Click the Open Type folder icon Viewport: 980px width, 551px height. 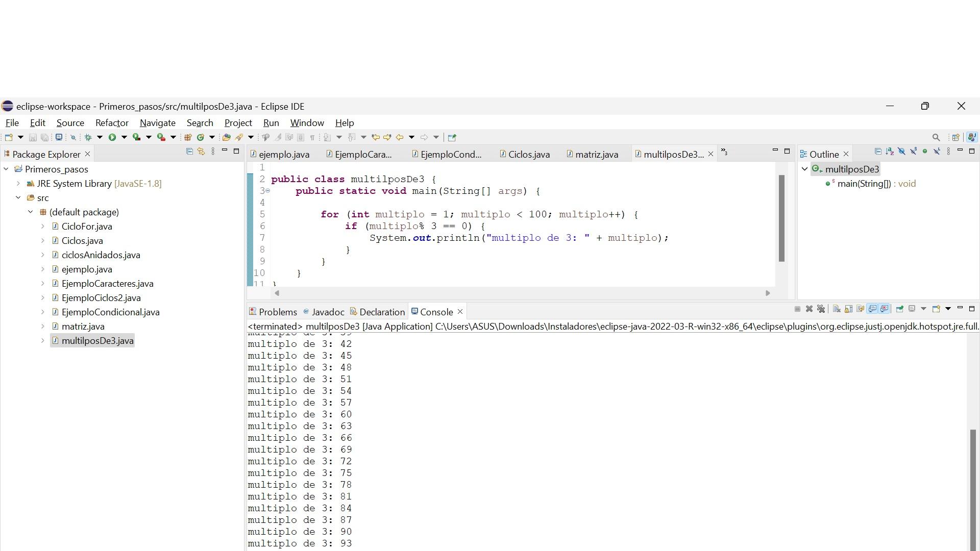pyautogui.click(x=226, y=137)
